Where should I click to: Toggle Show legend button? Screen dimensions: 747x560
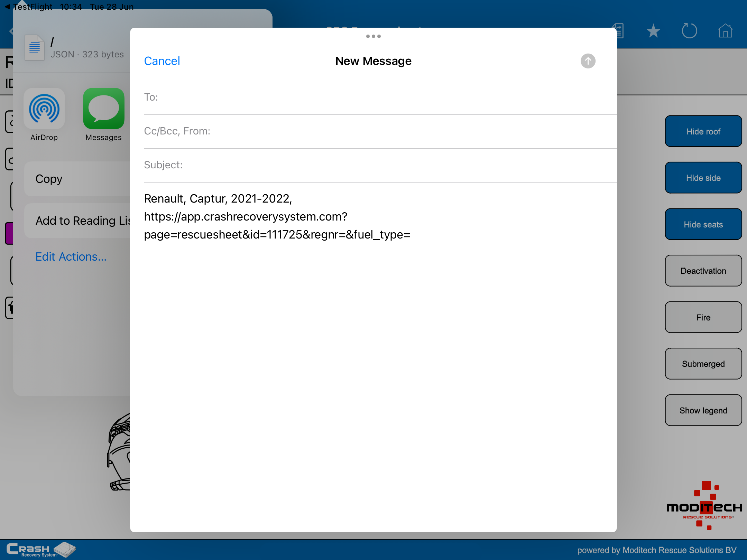[x=703, y=410]
